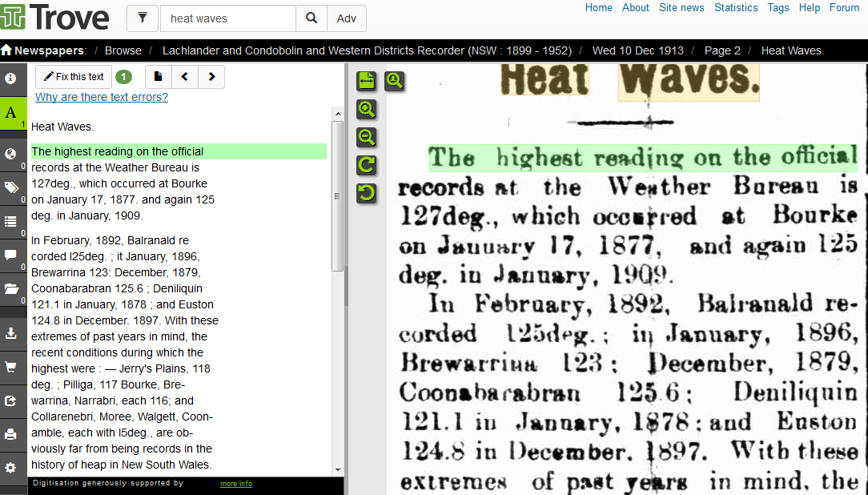This screenshot has height=495, width=868.
Task: Open the Download sidebar icon
Action: tap(11, 333)
